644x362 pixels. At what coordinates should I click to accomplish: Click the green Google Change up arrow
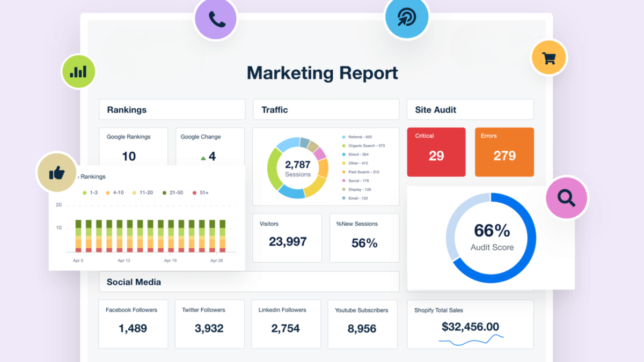point(203,158)
